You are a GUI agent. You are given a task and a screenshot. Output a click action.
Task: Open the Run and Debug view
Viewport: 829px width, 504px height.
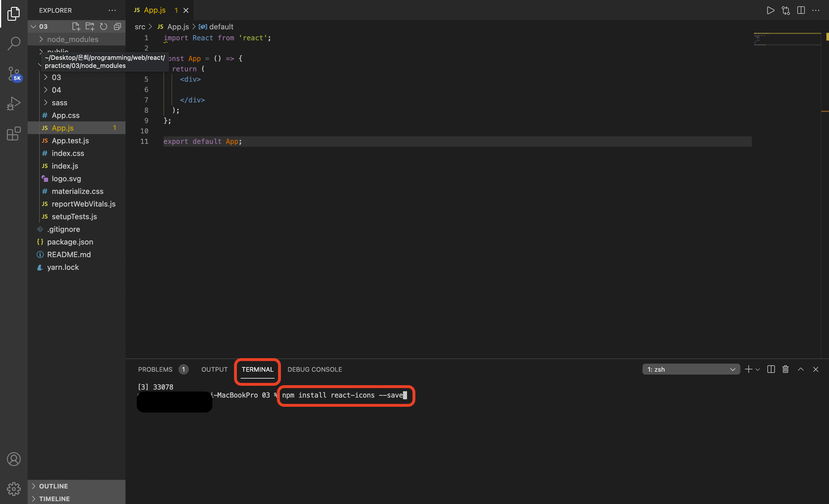point(14,104)
